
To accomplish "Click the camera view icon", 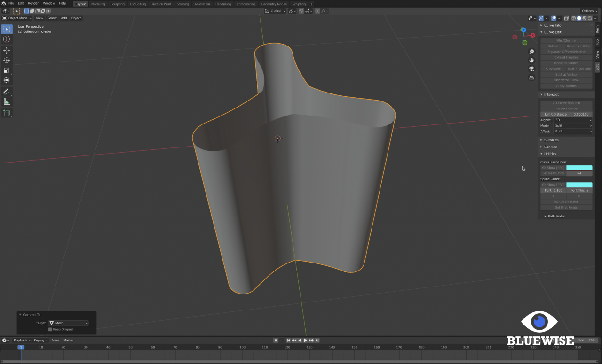I will 531,69.
